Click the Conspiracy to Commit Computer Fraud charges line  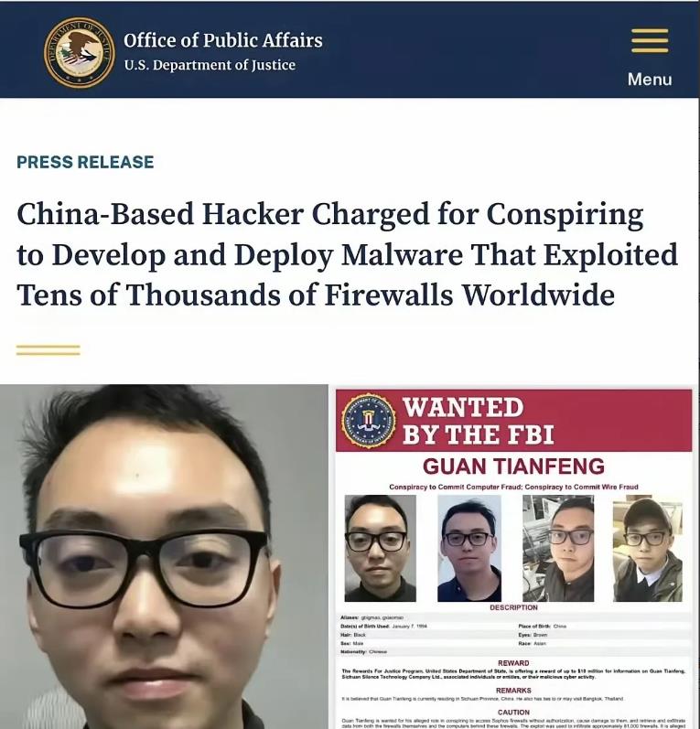513,487
